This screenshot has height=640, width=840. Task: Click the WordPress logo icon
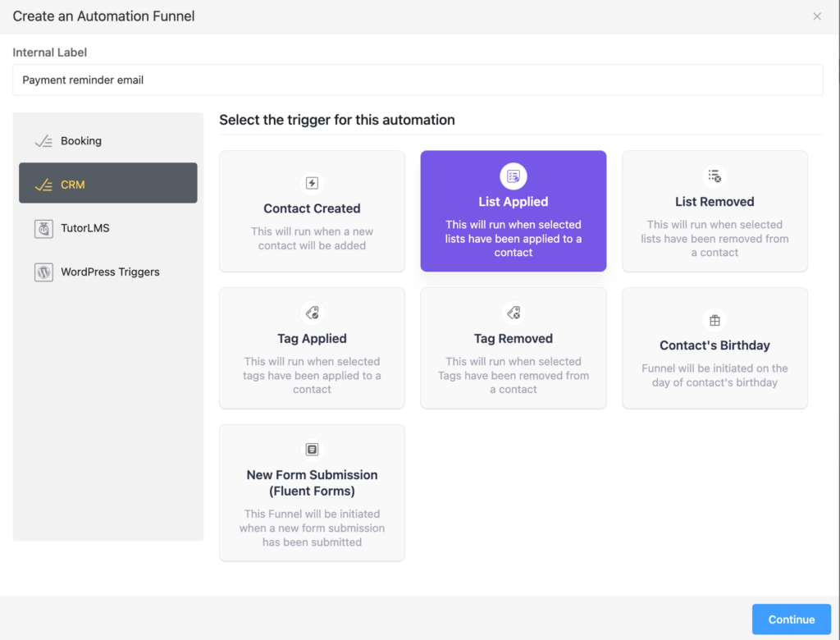(43, 272)
